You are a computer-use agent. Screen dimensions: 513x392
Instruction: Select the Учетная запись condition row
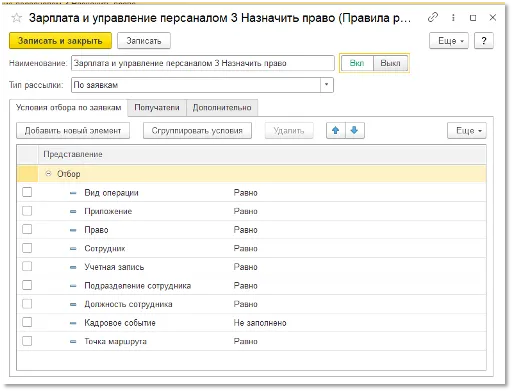[x=252, y=267]
